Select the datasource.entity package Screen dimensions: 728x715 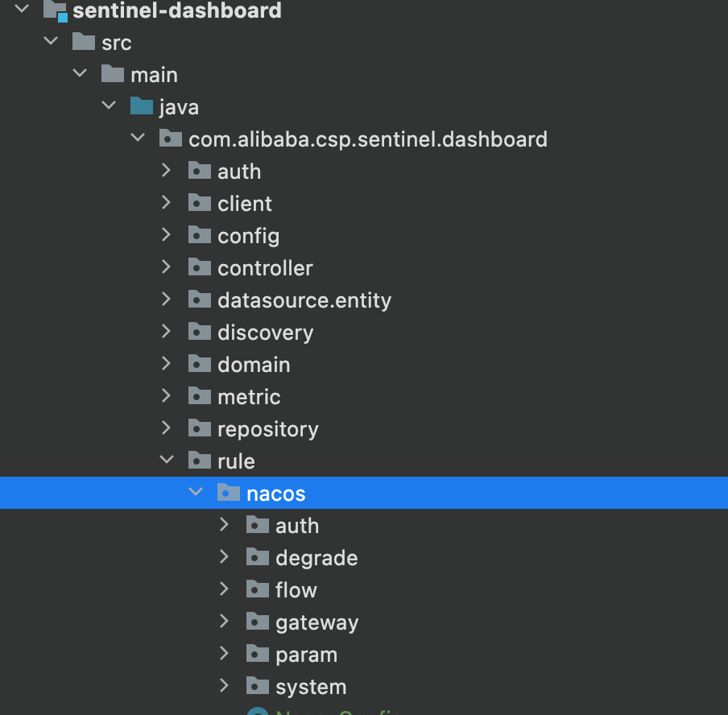coord(304,300)
